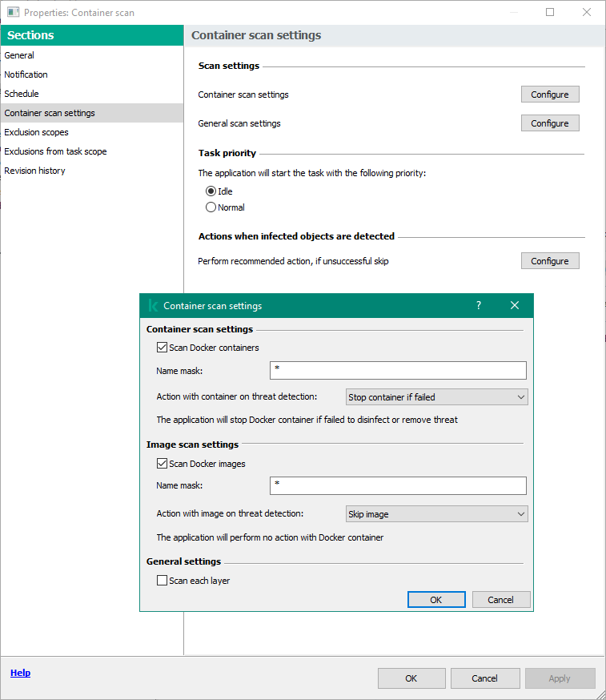
Task: Click the Properties window icon in title bar
Action: (x=14, y=13)
